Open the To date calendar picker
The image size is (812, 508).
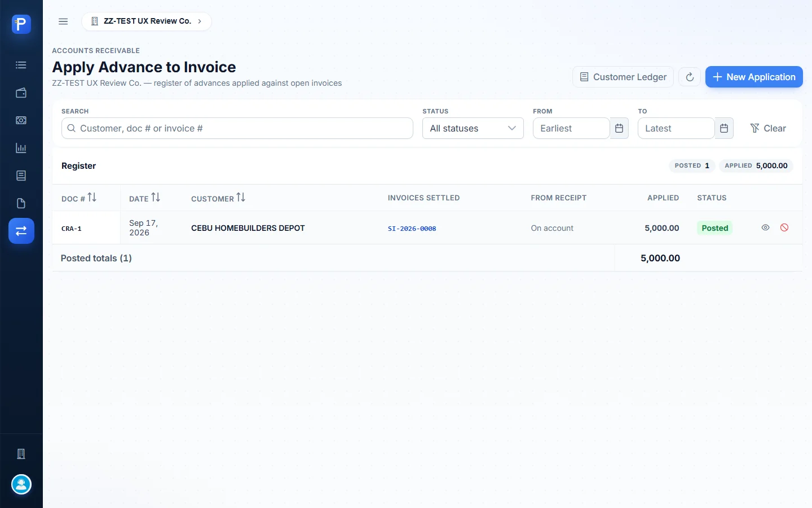point(724,128)
